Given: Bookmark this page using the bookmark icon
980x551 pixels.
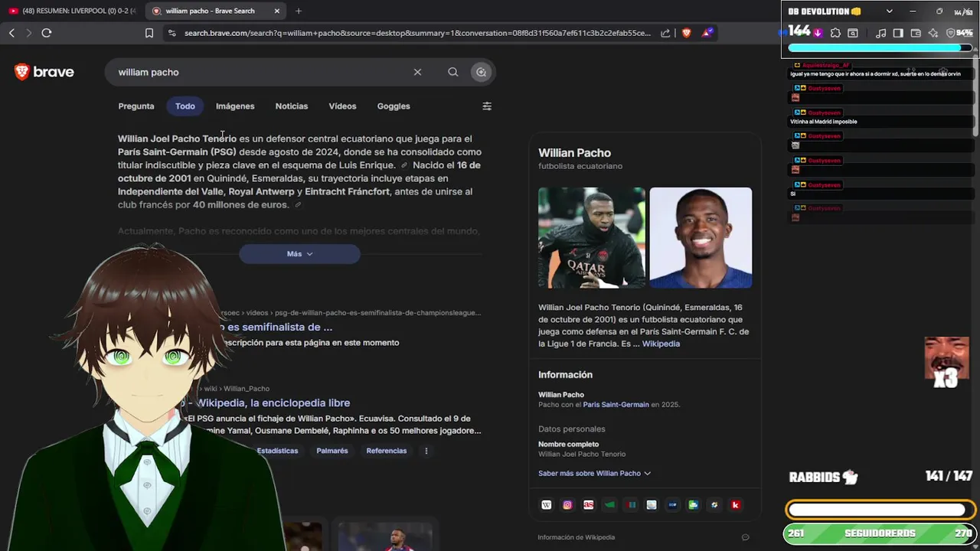Looking at the screenshot, I should [149, 33].
